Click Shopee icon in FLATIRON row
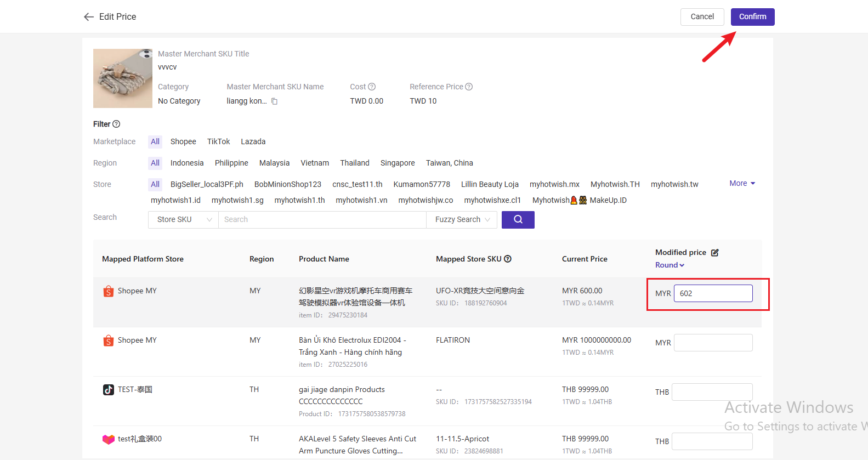Viewport: 868px width, 460px height. click(109, 340)
